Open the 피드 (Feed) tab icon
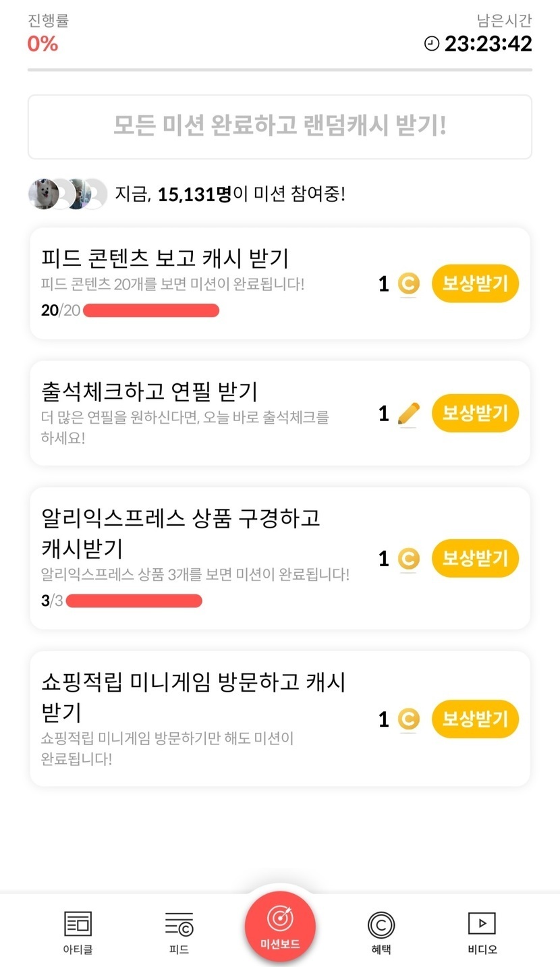Screen dimensions: 560x967 tap(179, 924)
